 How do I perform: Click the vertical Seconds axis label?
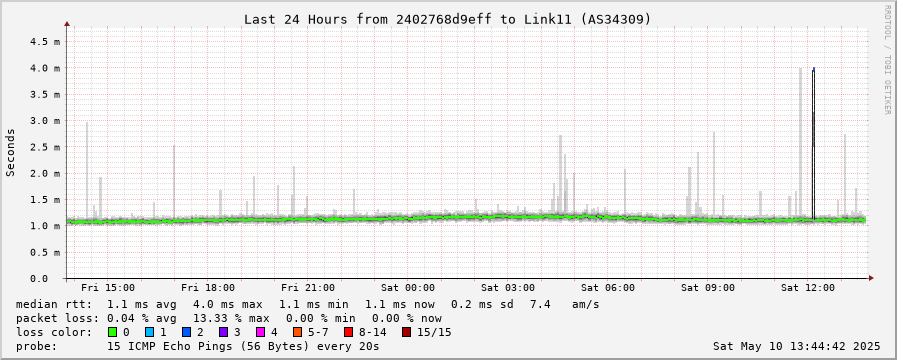tap(10, 152)
